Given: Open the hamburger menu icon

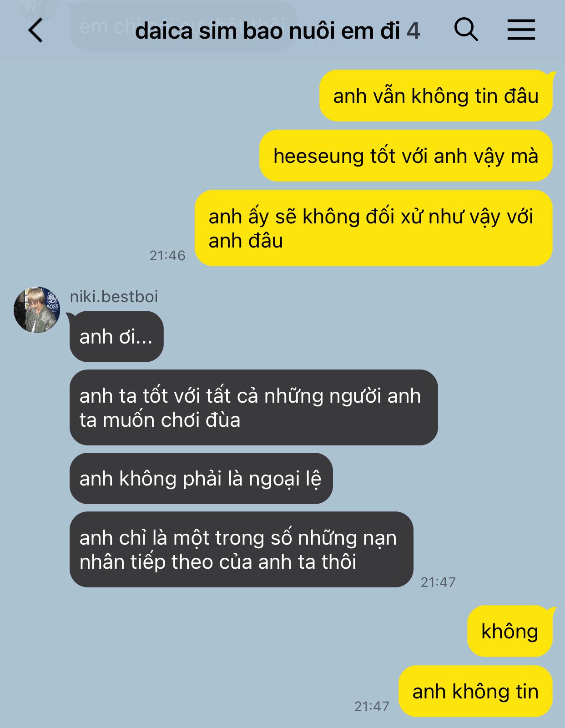Looking at the screenshot, I should pos(521,30).
